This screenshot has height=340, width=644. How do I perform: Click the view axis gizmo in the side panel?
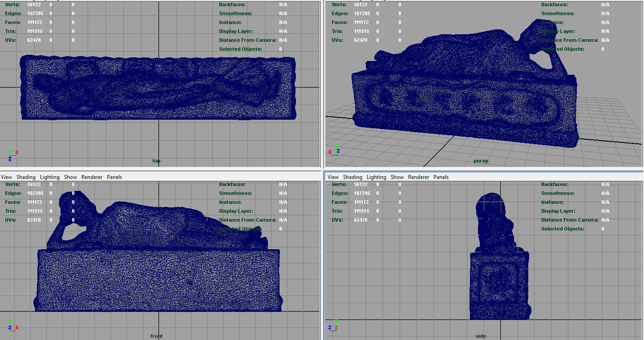[x=334, y=324]
